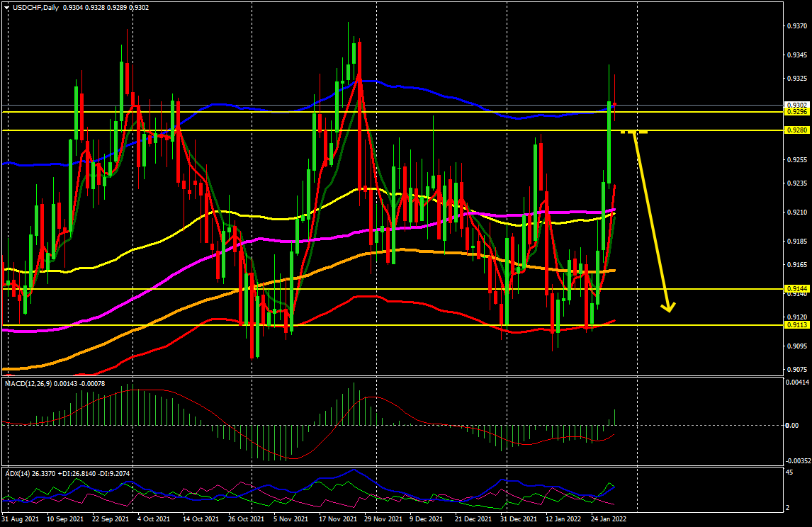Click the 0.9185 price axis value
This screenshot has width=812, height=527.
pos(797,242)
